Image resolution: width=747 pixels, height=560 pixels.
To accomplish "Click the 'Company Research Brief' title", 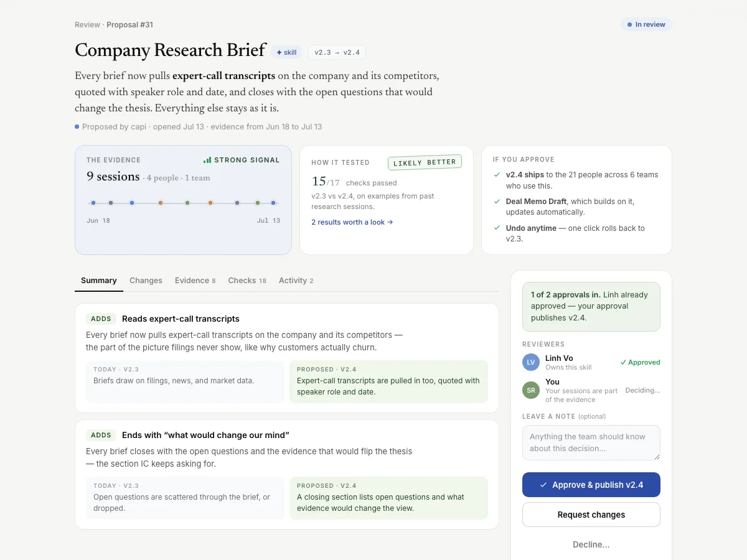I will point(171,50).
